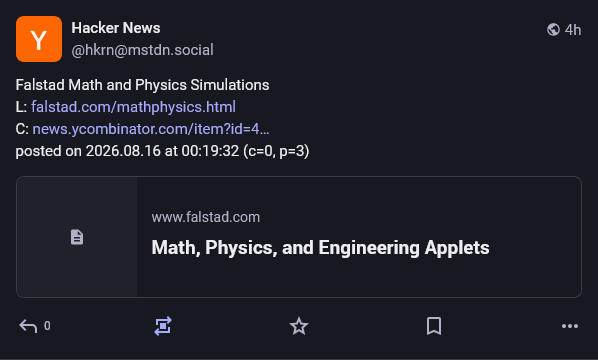Viewport: 598px width, 360px height.
Task: Bookmark this Hacker News post
Action: click(434, 326)
